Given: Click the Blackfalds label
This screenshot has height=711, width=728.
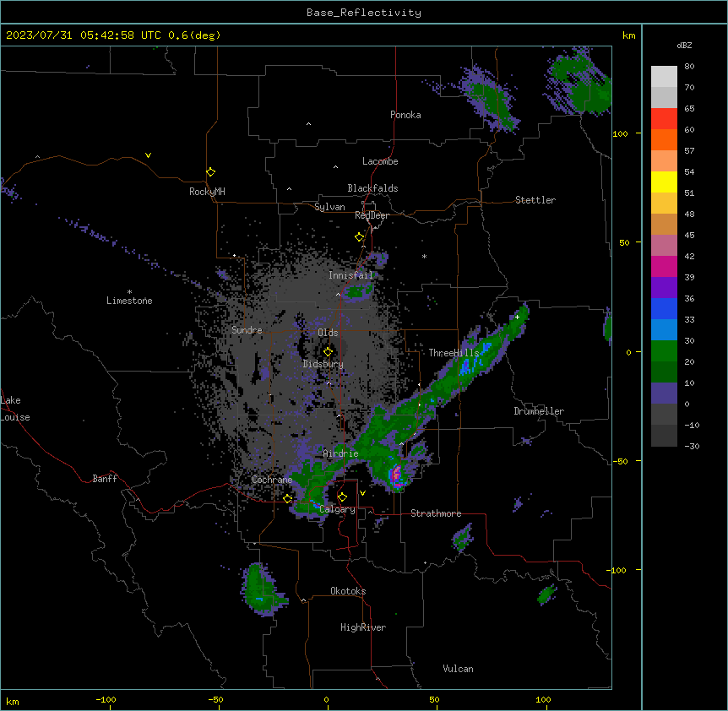Looking at the screenshot, I should (372, 188).
